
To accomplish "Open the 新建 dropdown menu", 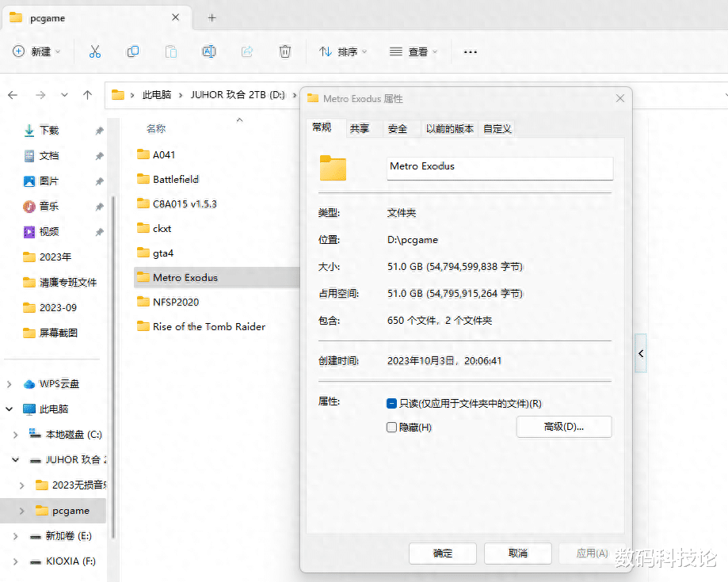I will [x=36, y=51].
